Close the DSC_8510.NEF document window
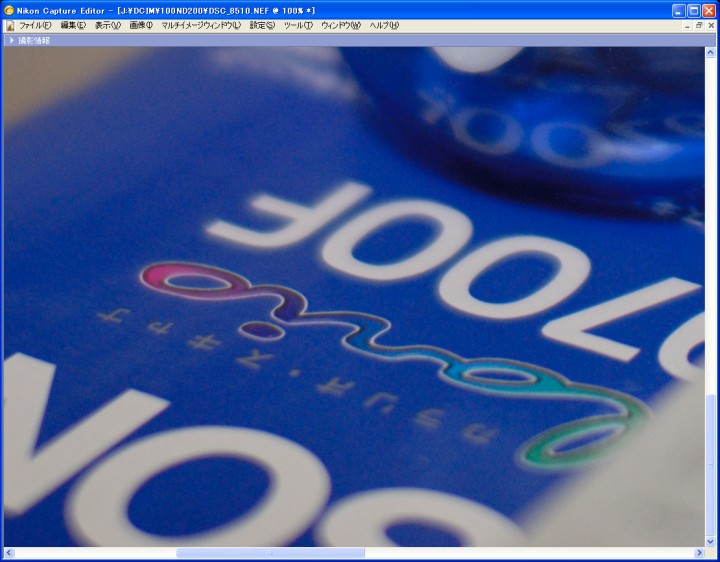Viewport: 720px width, 562px height. coord(711,26)
